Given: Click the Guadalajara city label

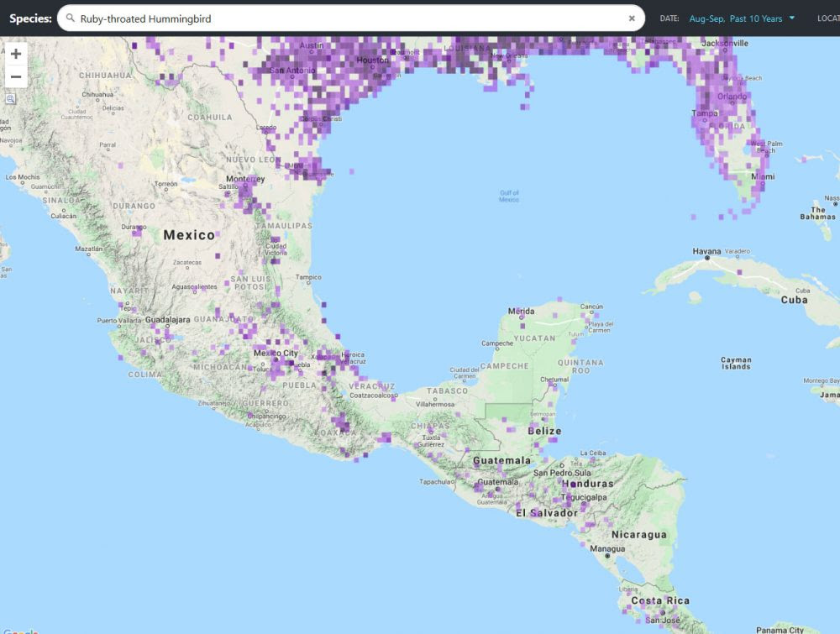Looking at the screenshot, I should coord(168,320).
